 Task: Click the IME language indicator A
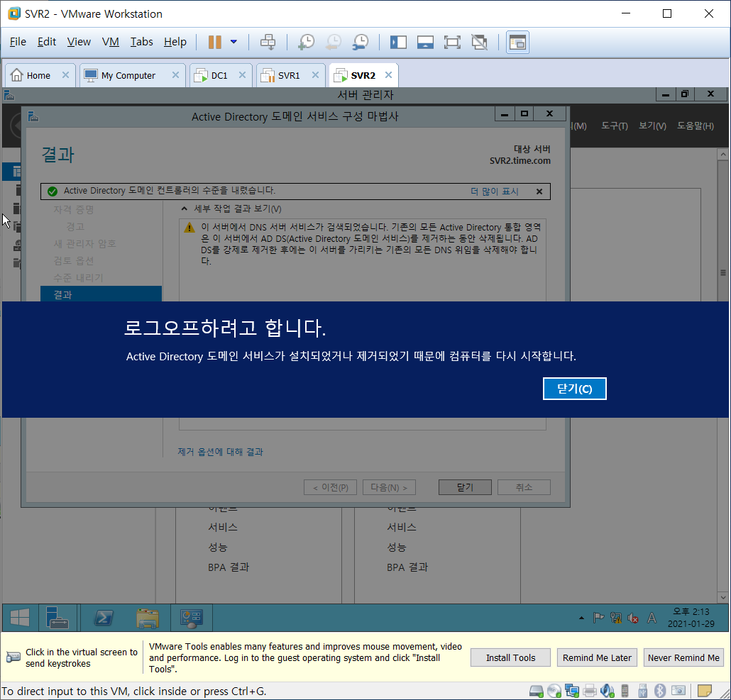point(652,618)
